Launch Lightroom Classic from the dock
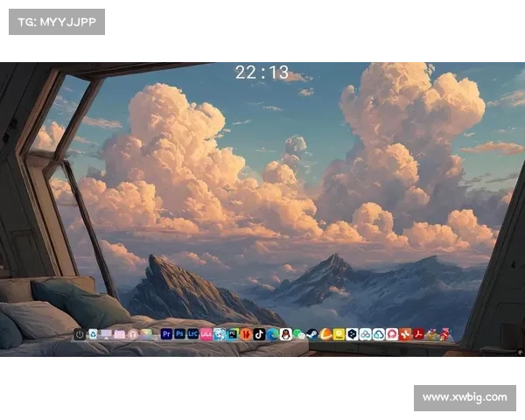Screen dimensions: 525x420 (x=192, y=333)
